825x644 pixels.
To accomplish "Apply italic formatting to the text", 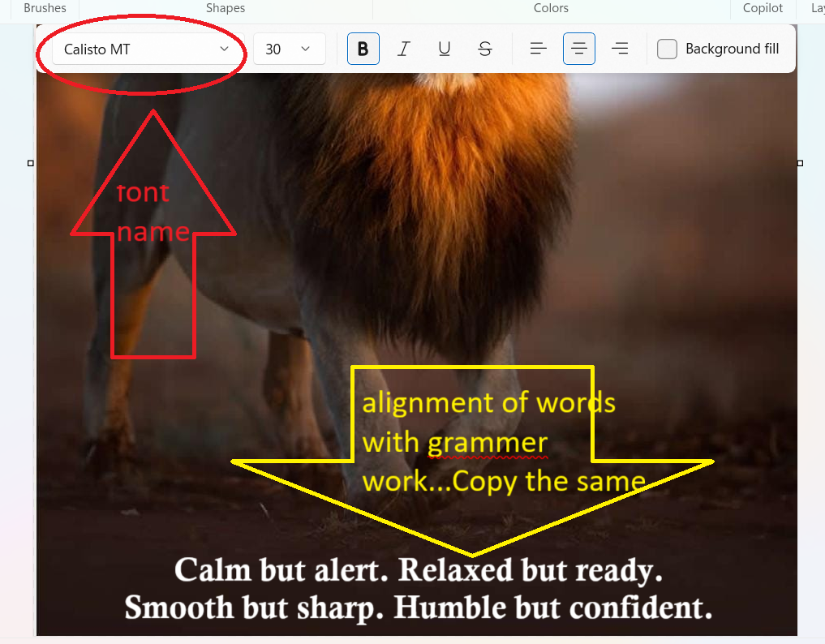I will 403,49.
